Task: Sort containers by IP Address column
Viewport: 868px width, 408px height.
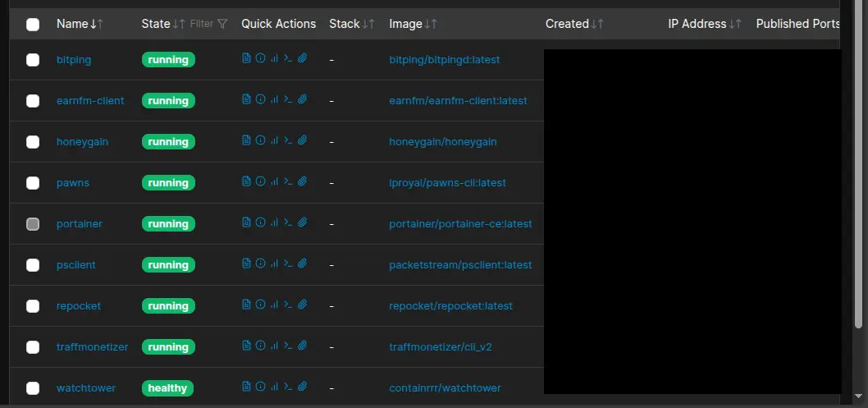Action: (x=705, y=24)
